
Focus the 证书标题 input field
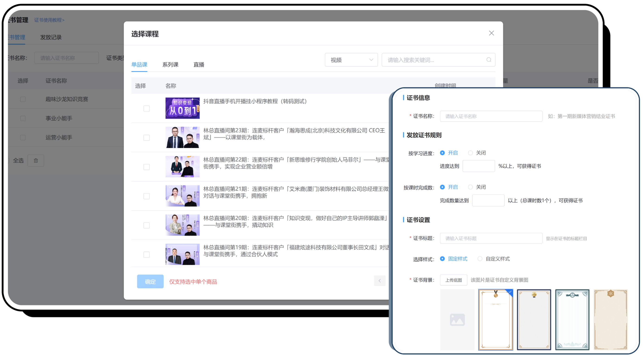coord(491,238)
